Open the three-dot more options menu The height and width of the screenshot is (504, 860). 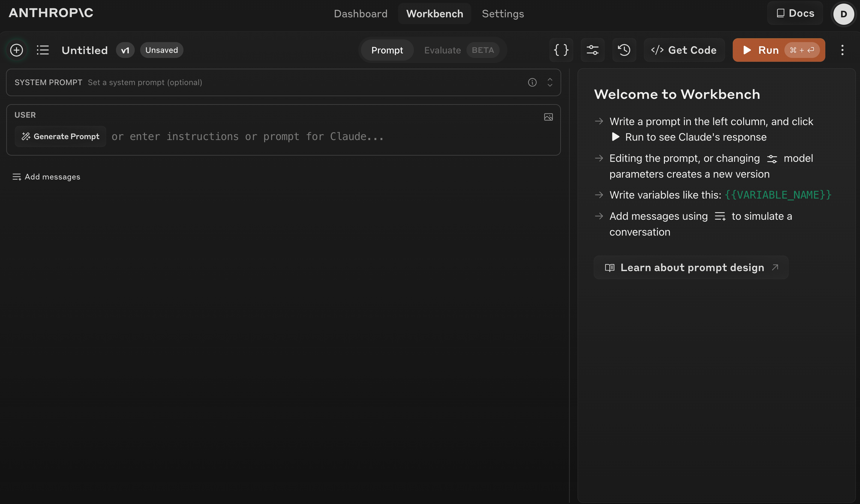point(842,50)
